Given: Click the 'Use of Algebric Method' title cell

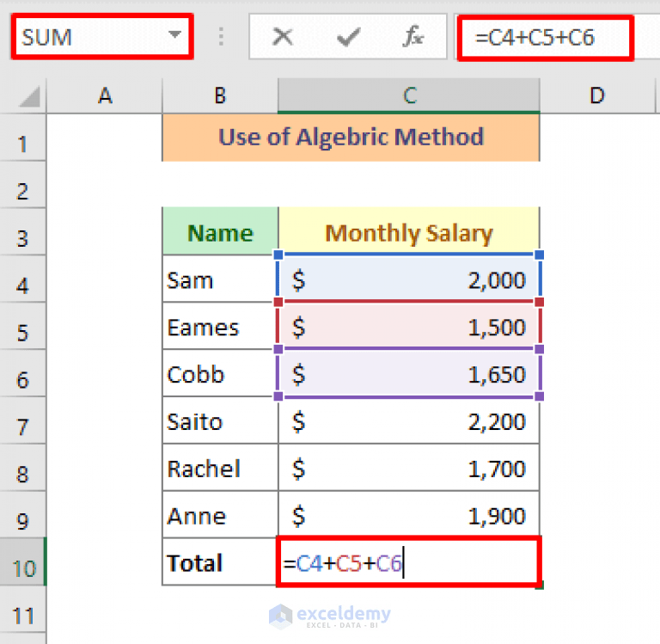Looking at the screenshot, I should tap(351, 138).
